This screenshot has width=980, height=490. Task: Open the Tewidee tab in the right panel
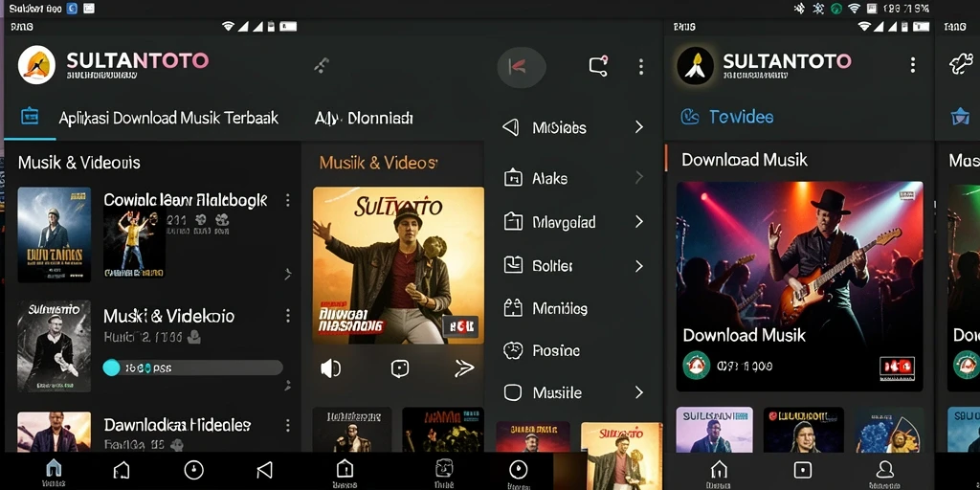tap(742, 117)
